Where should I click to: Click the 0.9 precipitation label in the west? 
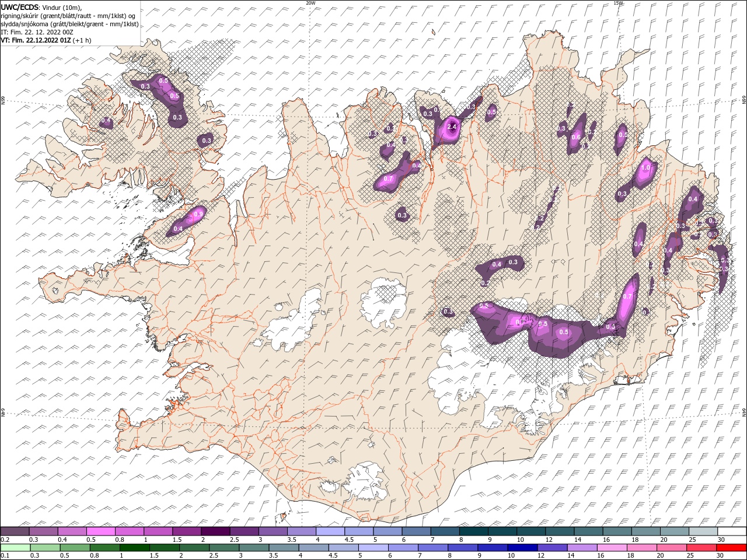[198, 215]
